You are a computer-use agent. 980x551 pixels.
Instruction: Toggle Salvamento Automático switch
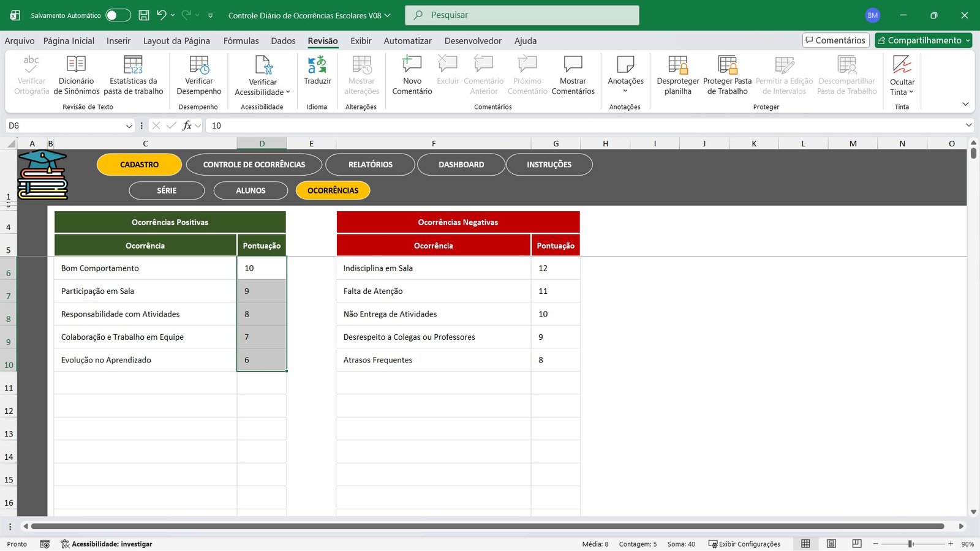pos(118,15)
